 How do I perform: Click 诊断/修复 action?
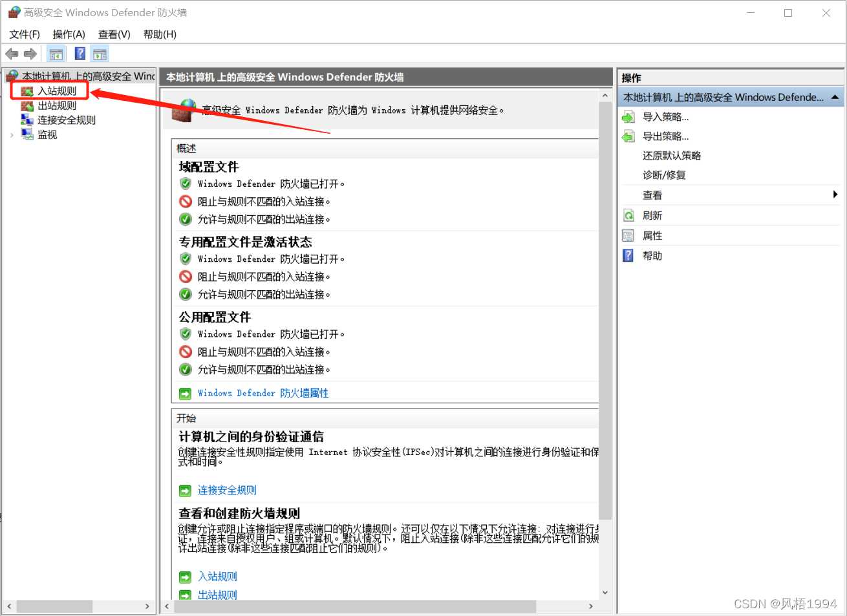[x=664, y=175]
